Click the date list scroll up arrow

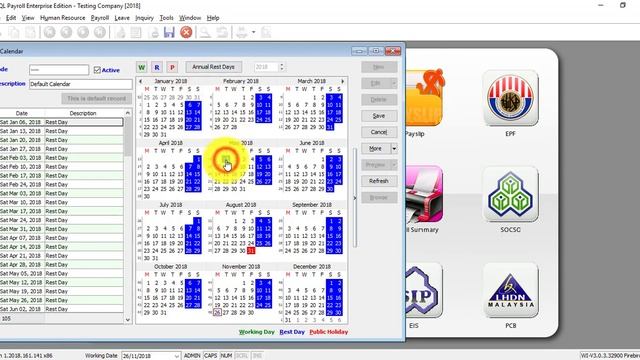(128, 113)
